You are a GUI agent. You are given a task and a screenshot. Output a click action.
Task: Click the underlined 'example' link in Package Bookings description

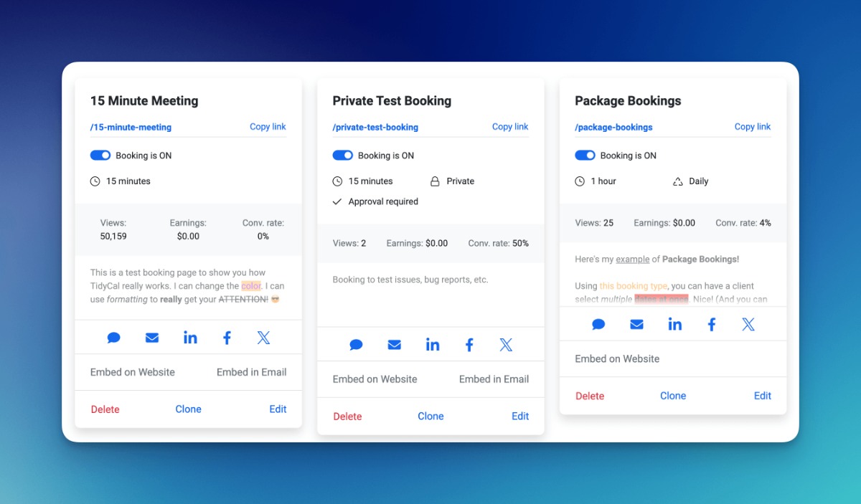tap(632, 259)
